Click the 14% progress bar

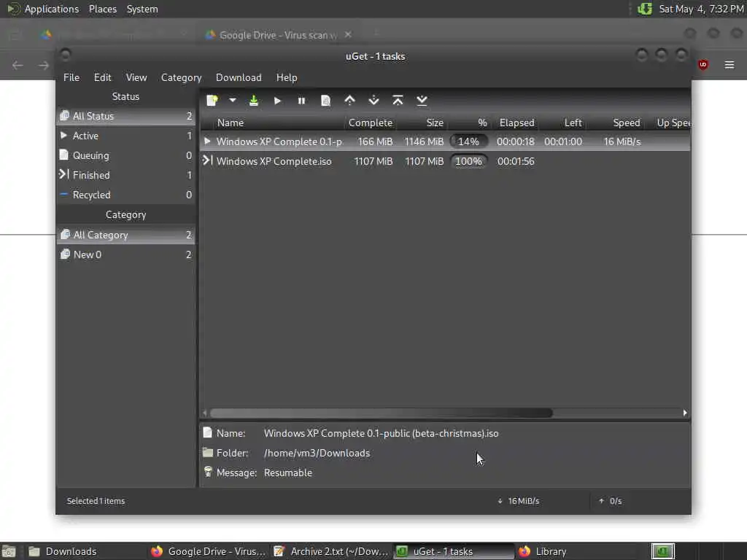click(x=469, y=141)
